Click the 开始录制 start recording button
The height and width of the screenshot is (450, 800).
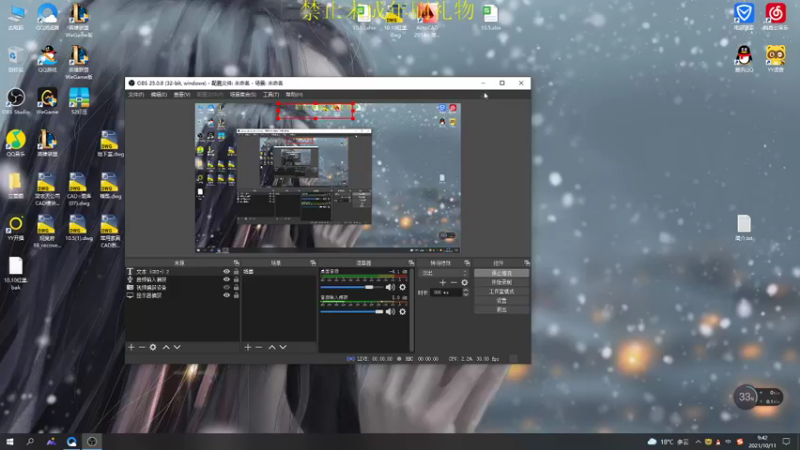pyautogui.click(x=502, y=282)
